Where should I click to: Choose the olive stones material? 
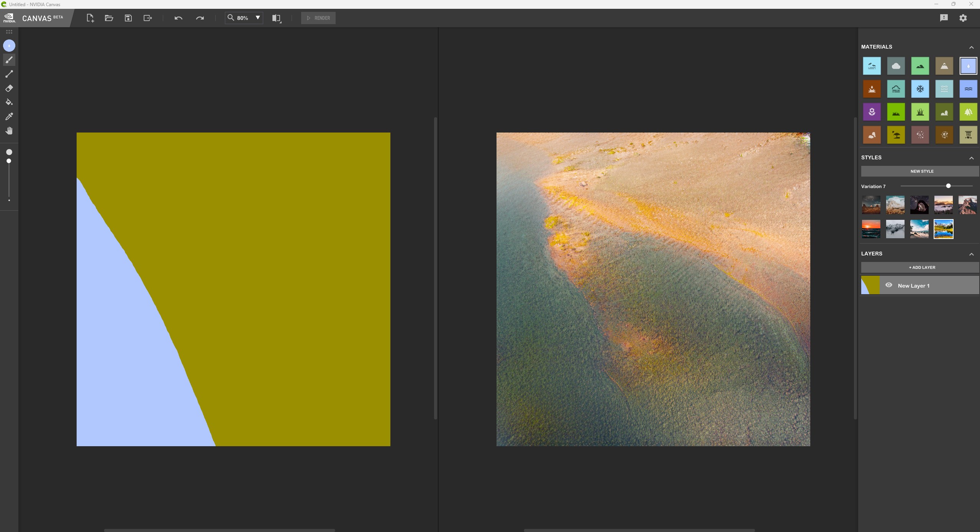[x=944, y=112]
